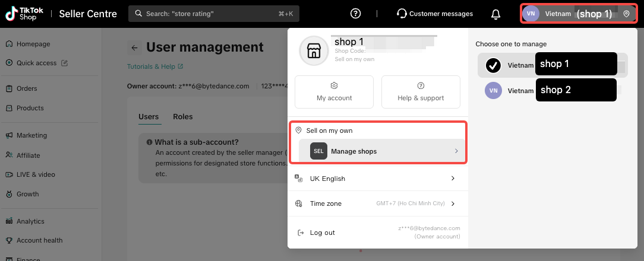The width and height of the screenshot is (644, 261).
Task: Click the LIVE & video camera icon
Action: click(9, 174)
